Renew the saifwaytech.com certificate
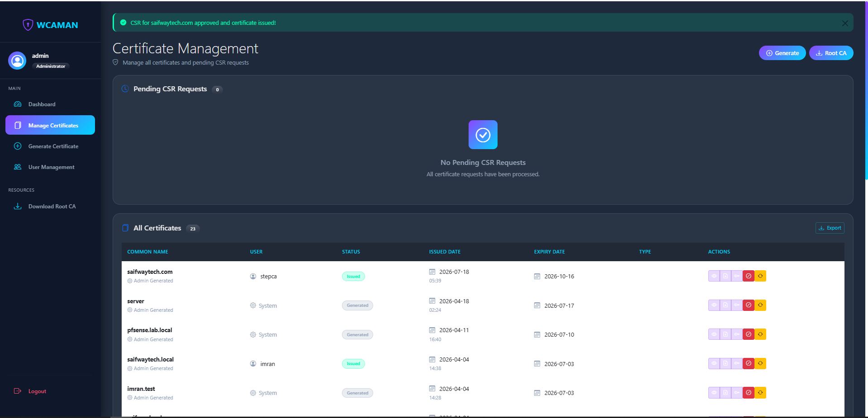868x418 pixels. [760, 276]
